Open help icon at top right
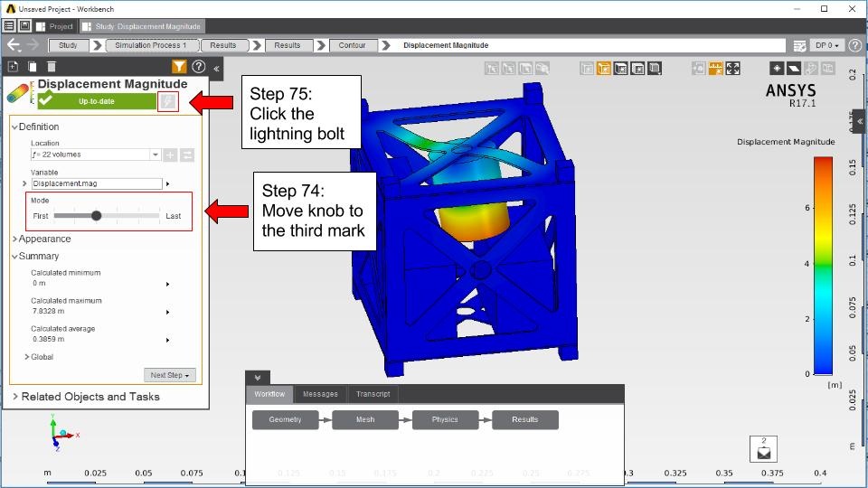This screenshot has width=868, height=488. (855, 45)
